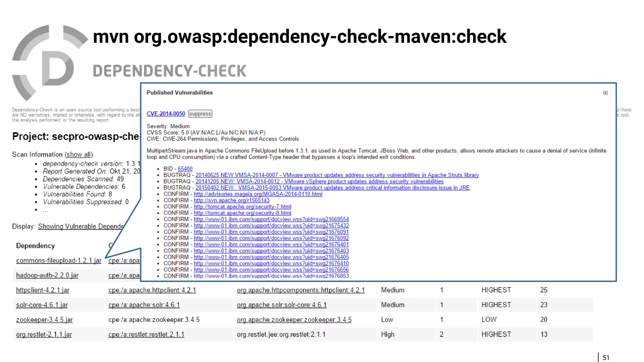Click the suppress button for CVE-2014-0050
Viewport: 644px width, 362px height.
[200, 114]
